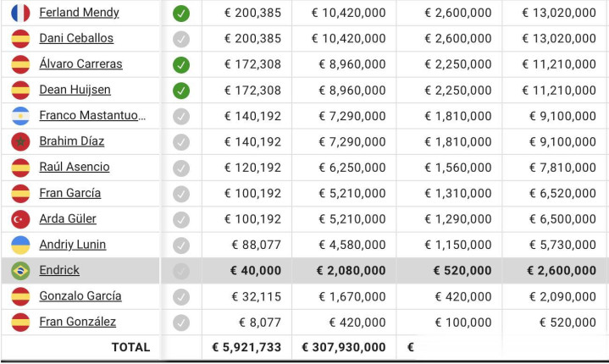Open the Endrick player link
This screenshot has height=364, width=609.
click(x=59, y=271)
